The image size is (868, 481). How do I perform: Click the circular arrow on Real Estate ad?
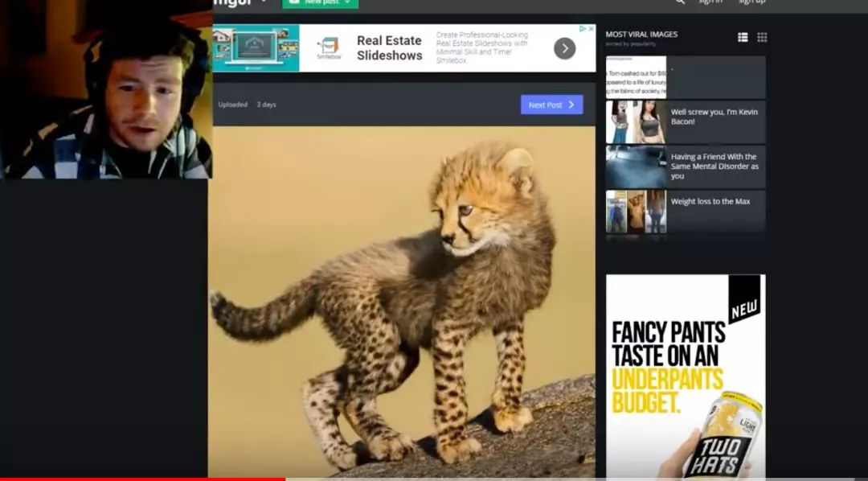(565, 48)
